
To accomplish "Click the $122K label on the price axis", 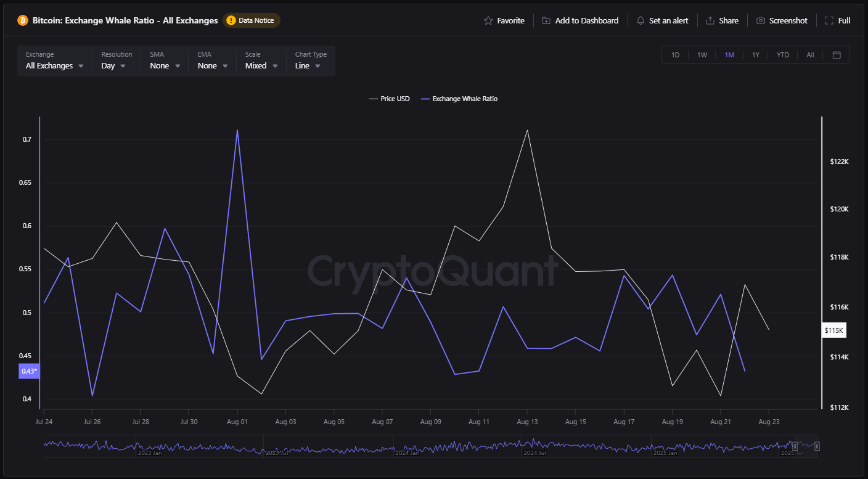I will coord(840,162).
